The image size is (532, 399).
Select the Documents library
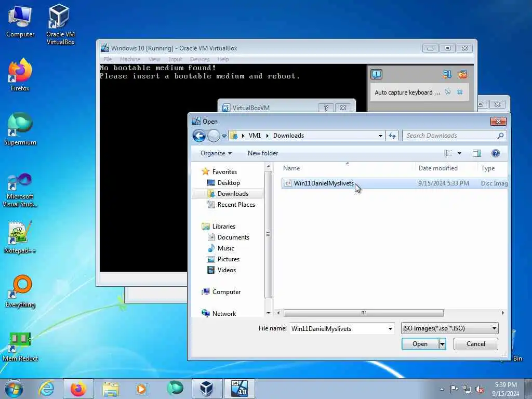(x=233, y=237)
